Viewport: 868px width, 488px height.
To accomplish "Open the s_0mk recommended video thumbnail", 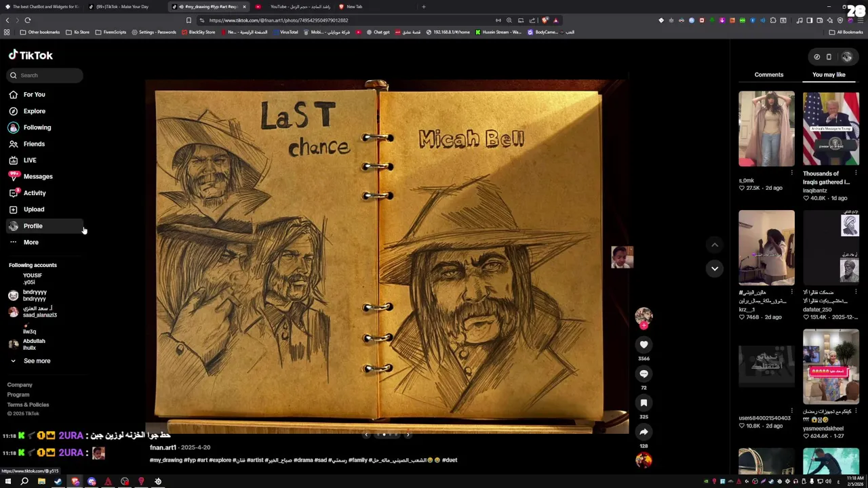I will point(766,129).
